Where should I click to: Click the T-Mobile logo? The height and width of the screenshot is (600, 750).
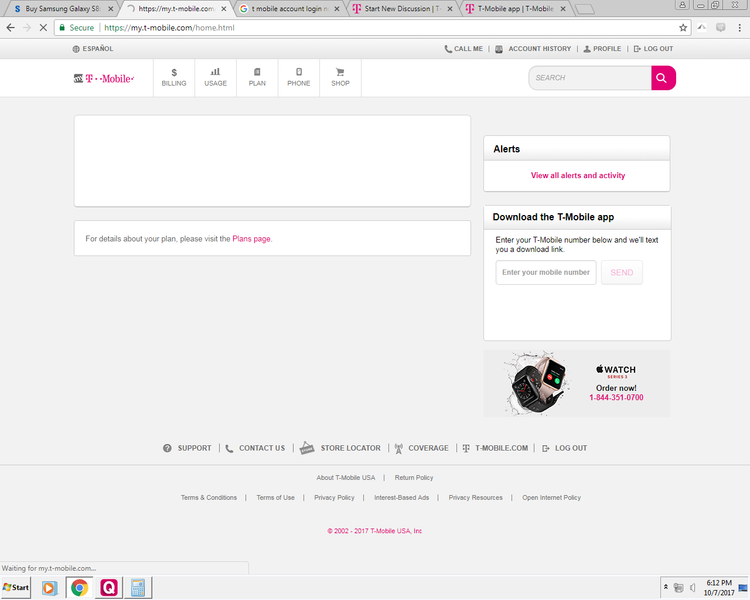pyautogui.click(x=104, y=78)
